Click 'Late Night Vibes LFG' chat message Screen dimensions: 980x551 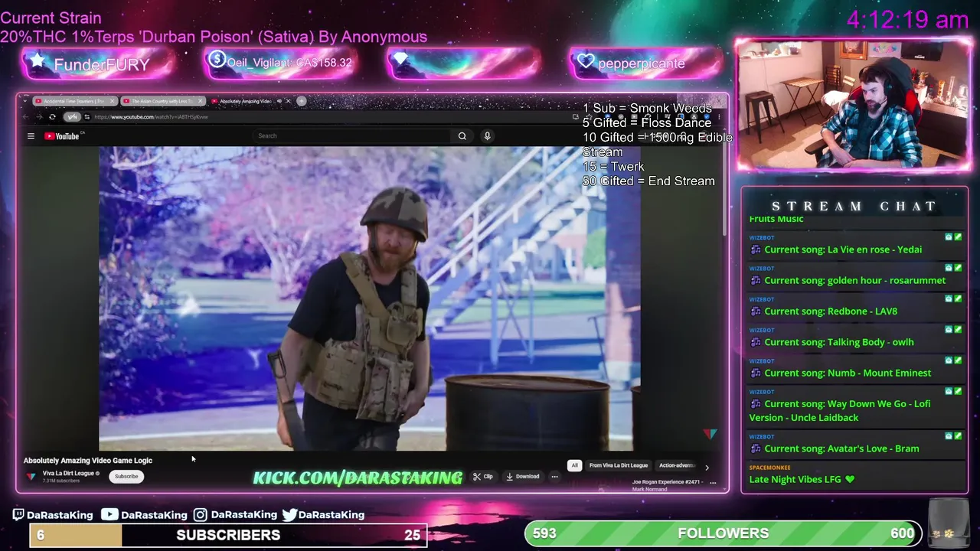point(802,479)
